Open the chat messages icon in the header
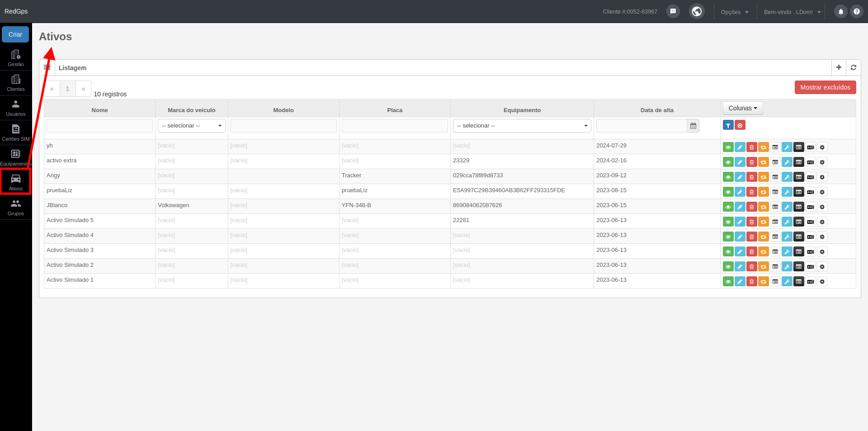Screen dimensions: 868x431 [x=673, y=11]
